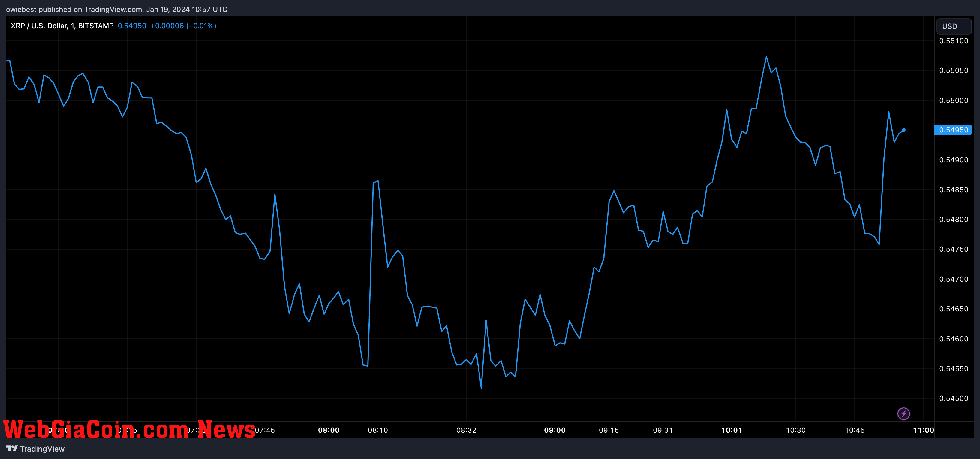Image resolution: width=980 pixels, height=459 pixels.
Task: Click the 0.54950 current price label
Action: (953, 130)
